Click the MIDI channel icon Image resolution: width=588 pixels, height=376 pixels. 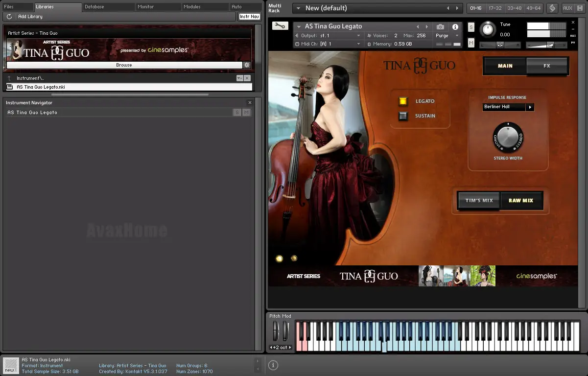click(297, 44)
